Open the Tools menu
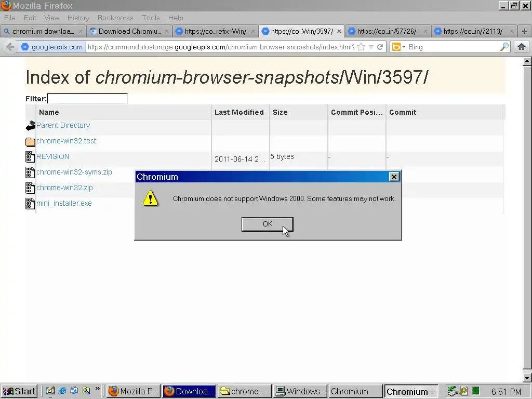The height and width of the screenshot is (399, 532). click(x=151, y=18)
